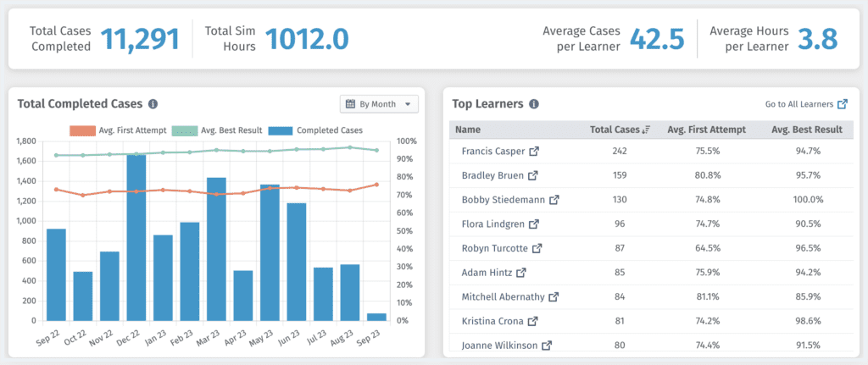
Task: Click Total Completed Cases chart title
Action: click(x=81, y=103)
